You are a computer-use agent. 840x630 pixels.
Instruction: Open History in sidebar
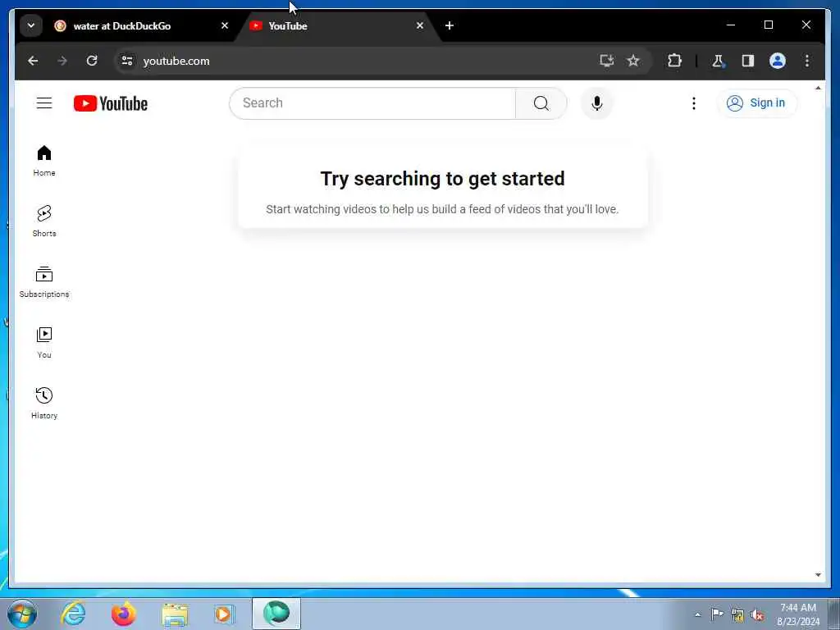click(x=44, y=404)
